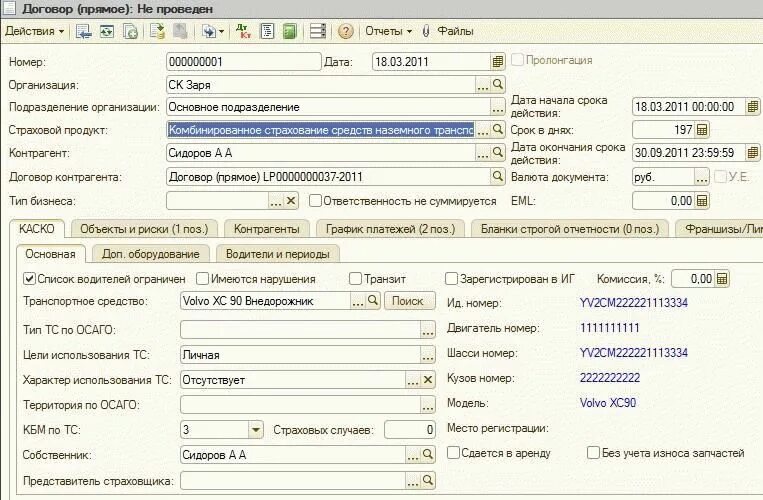Click the ellipsis for Тип ТС по ОСАГО

427,330
